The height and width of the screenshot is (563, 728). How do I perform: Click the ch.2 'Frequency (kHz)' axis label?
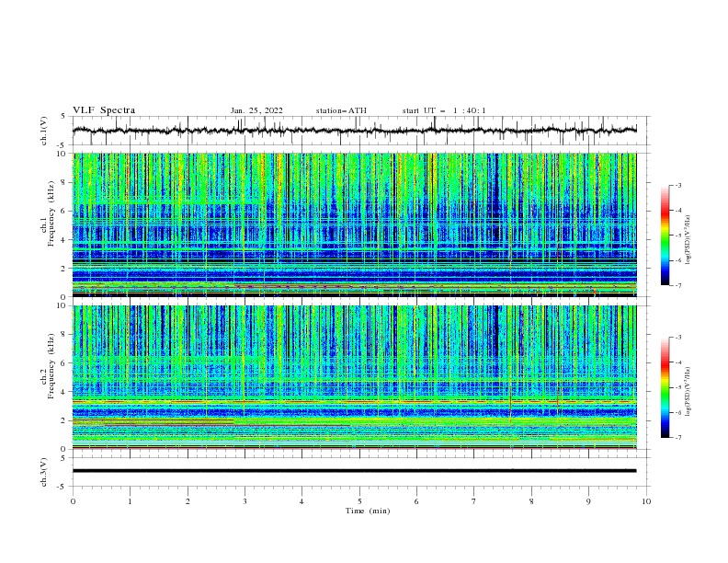(x=51, y=365)
